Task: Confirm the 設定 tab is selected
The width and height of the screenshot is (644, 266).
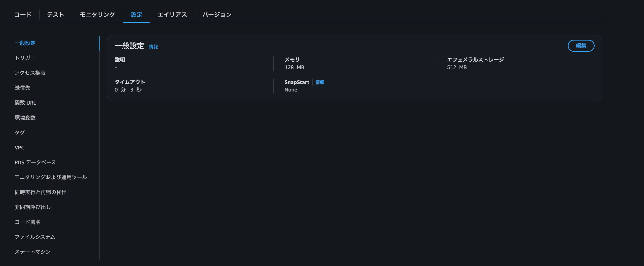Action: [x=136, y=14]
